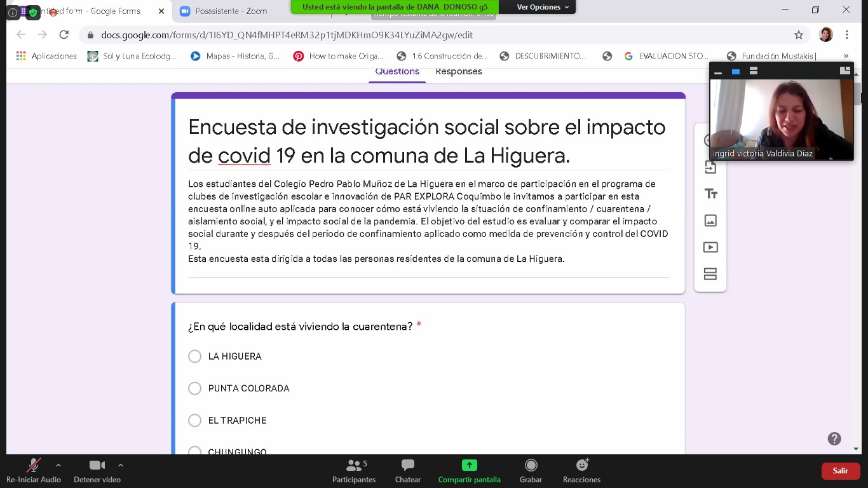Add a video via the video icon

pos(710,247)
